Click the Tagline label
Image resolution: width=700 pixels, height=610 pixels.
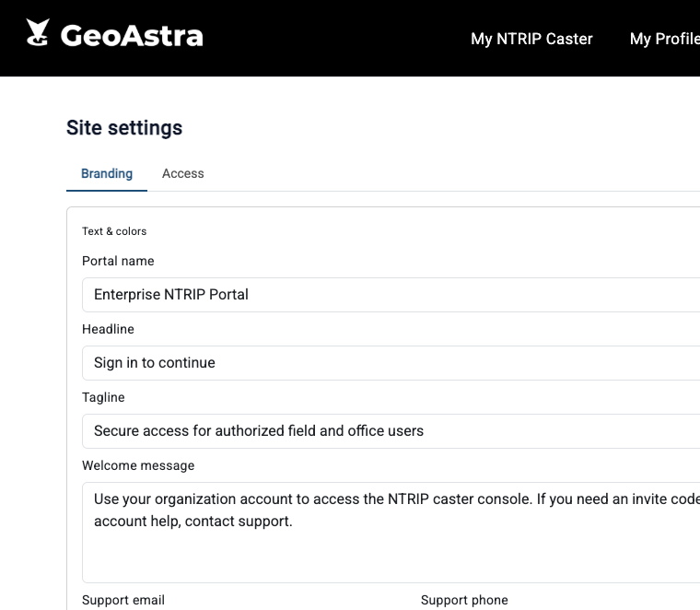point(103,397)
